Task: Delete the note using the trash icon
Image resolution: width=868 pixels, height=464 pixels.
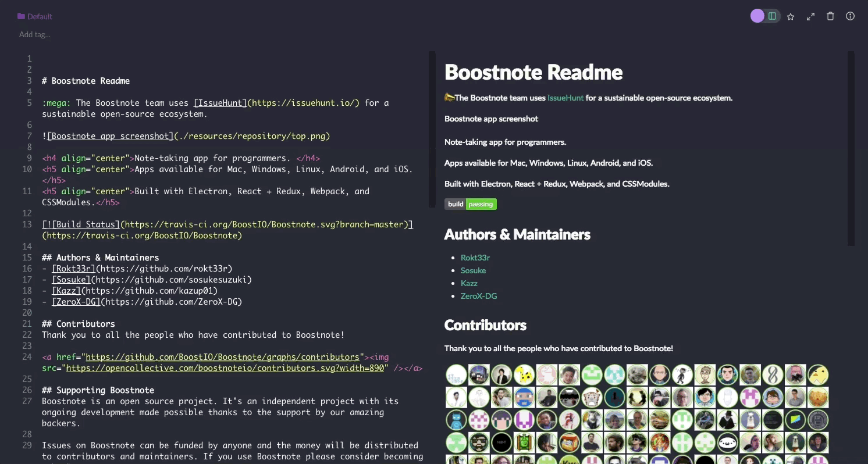Action: pos(830,16)
